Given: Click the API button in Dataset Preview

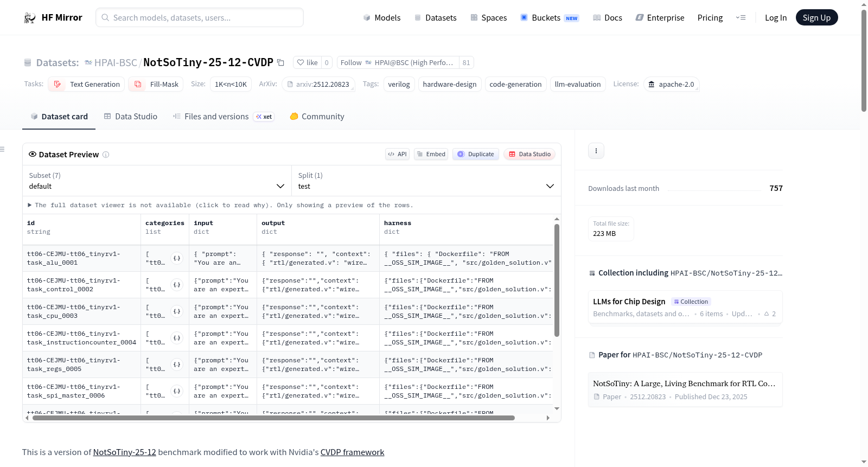Looking at the screenshot, I should click(397, 154).
